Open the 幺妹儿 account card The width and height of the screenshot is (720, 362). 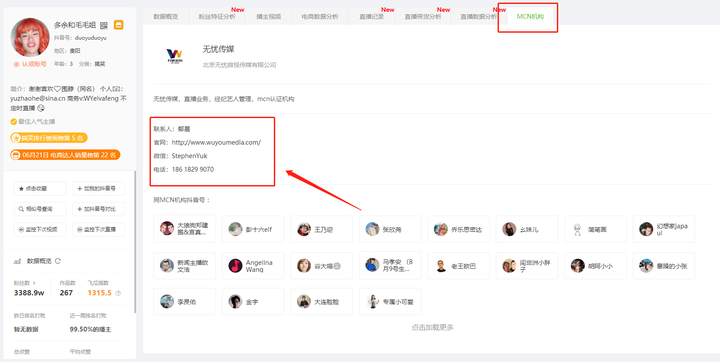(x=527, y=229)
